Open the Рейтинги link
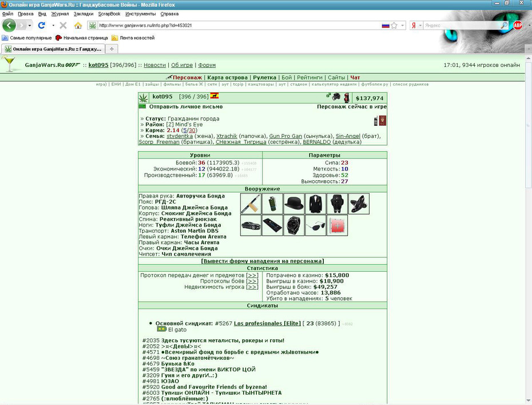The width and height of the screenshot is (532, 405). coord(309,77)
